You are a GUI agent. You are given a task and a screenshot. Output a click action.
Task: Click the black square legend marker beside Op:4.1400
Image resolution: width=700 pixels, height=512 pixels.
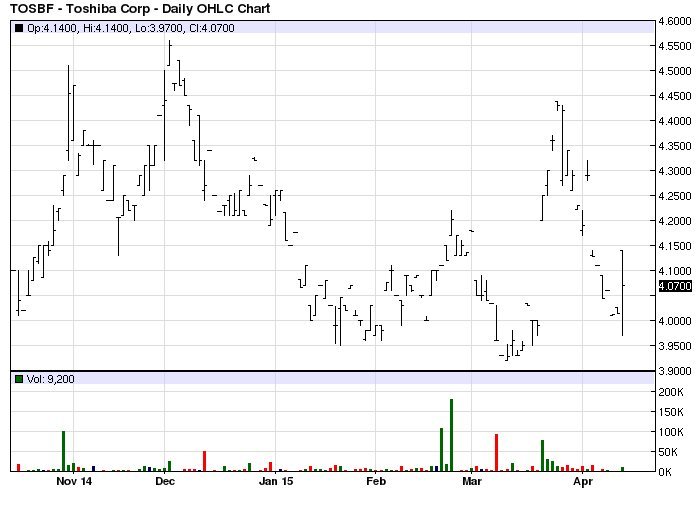click(19, 28)
